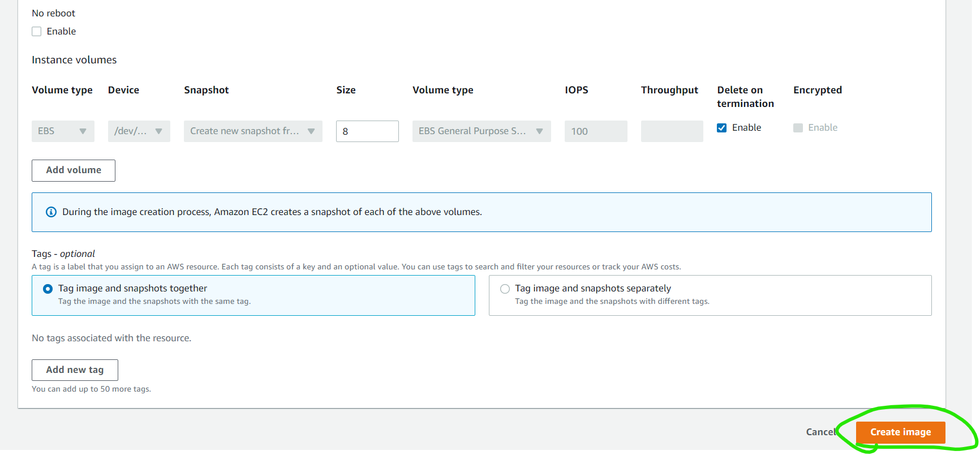Click the IOPS column header
Screen dimensions: 980x455
click(577, 90)
